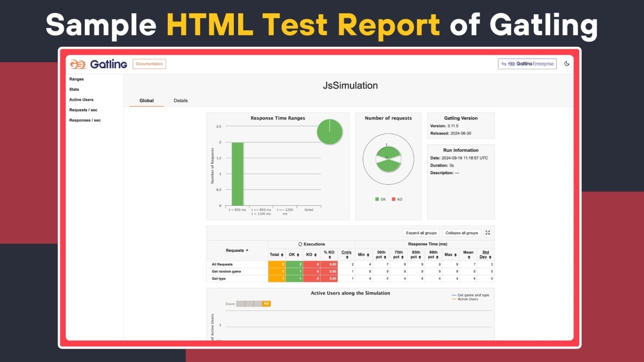Sort by the Total column

tap(277, 255)
